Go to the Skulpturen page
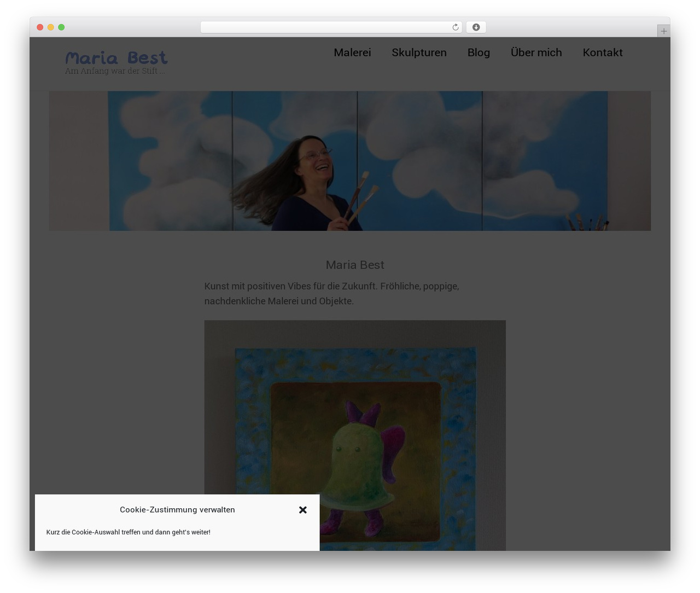Image resolution: width=700 pixels, height=593 pixels. tap(419, 53)
